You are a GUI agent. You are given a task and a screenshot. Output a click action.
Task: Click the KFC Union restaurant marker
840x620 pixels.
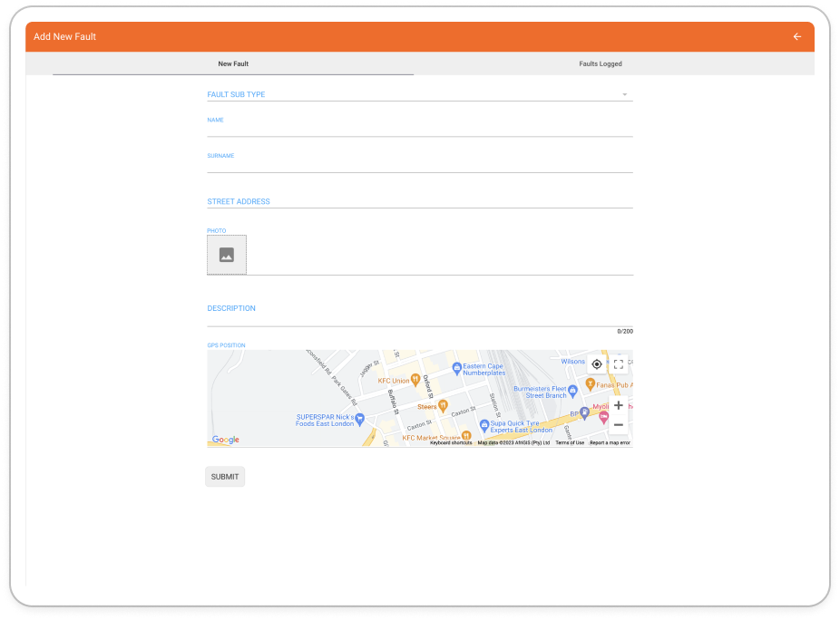pyautogui.click(x=415, y=379)
